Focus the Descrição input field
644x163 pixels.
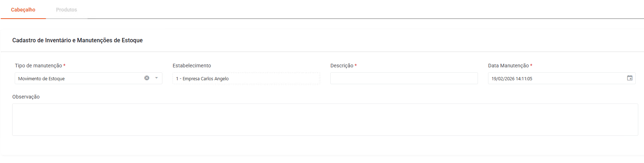pos(404,78)
